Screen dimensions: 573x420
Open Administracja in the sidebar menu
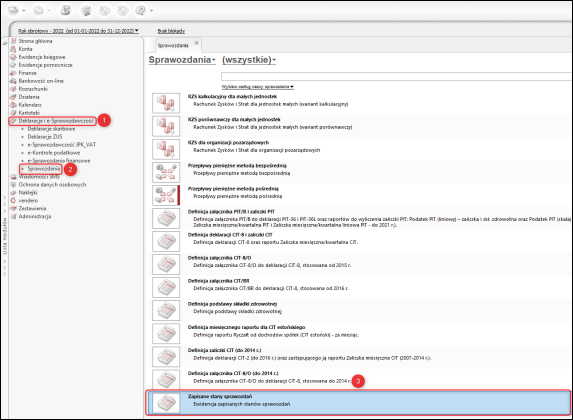pyautogui.click(x=35, y=216)
